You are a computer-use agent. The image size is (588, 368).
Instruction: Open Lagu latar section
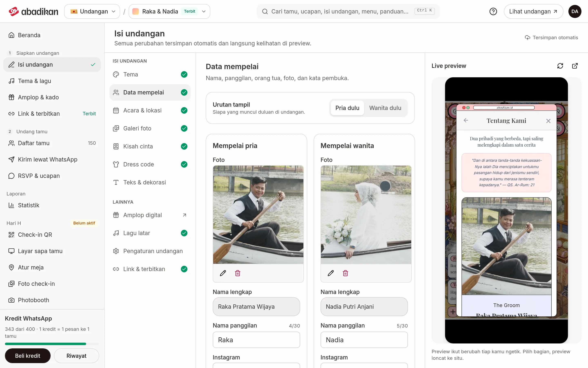coord(150,233)
